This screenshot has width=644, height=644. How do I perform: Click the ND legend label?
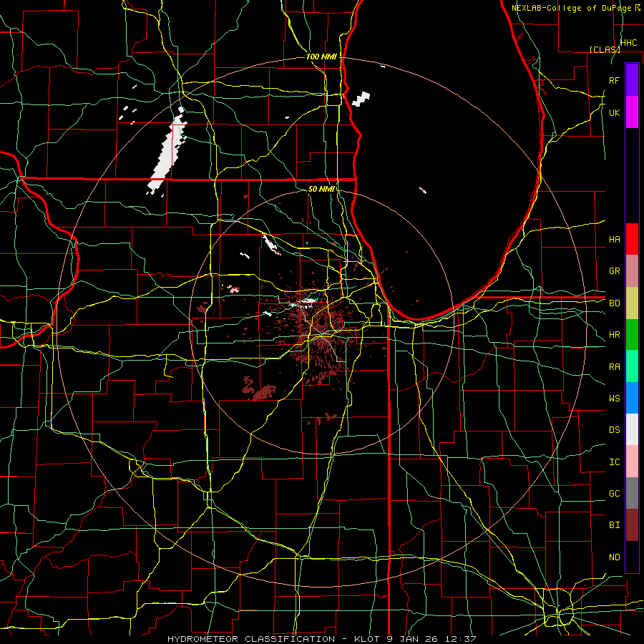click(x=614, y=557)
